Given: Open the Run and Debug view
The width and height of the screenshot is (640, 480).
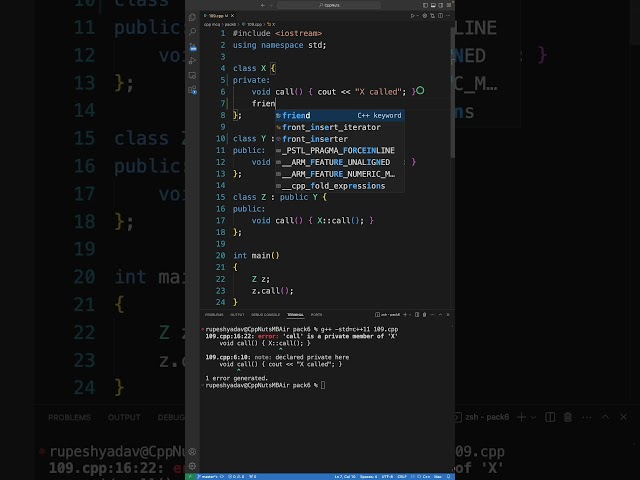Looking at the screenshot, I should (192, 61).
